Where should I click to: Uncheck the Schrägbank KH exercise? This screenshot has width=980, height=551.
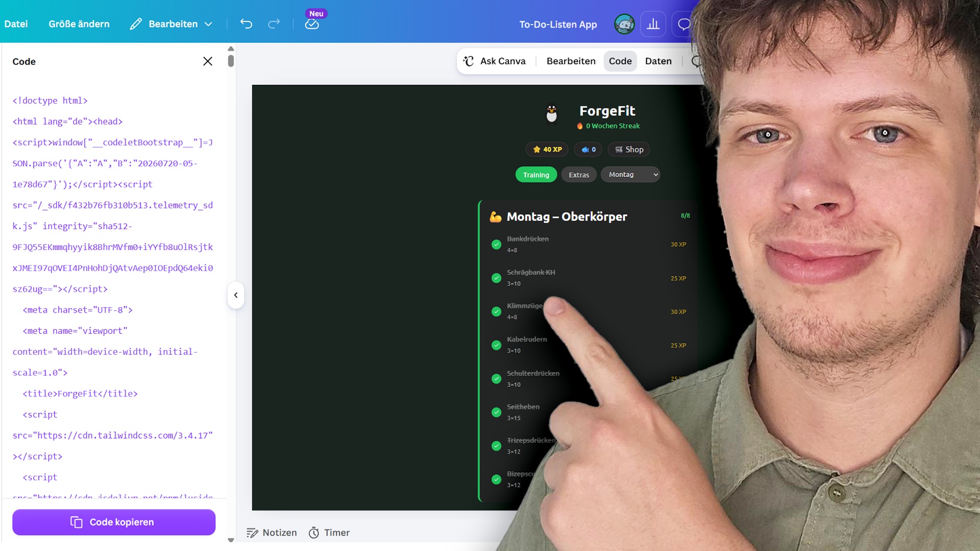496,278
